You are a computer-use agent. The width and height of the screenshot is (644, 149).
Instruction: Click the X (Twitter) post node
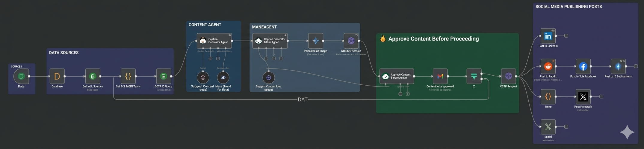(583, 97)
